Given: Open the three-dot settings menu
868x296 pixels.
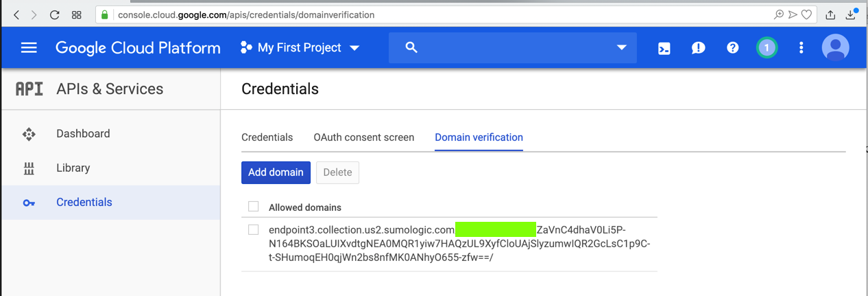Looking at the screenshot, I should point(801,48).
